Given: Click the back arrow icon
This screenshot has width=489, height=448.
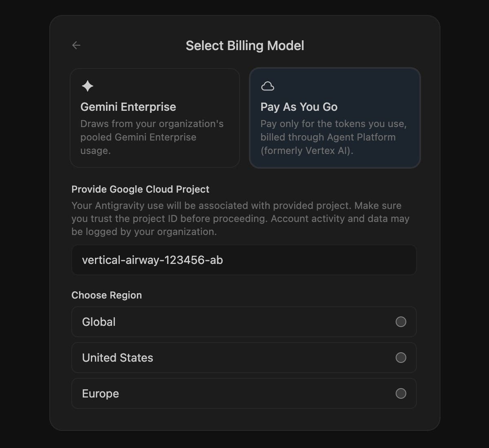Looking at the screenshot, I should click(x=76, y=45).
